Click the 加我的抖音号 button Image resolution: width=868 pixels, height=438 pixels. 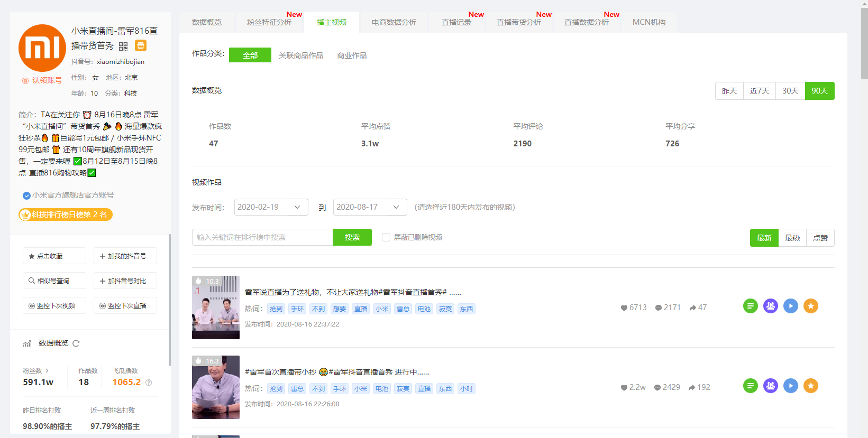(125, 256)
